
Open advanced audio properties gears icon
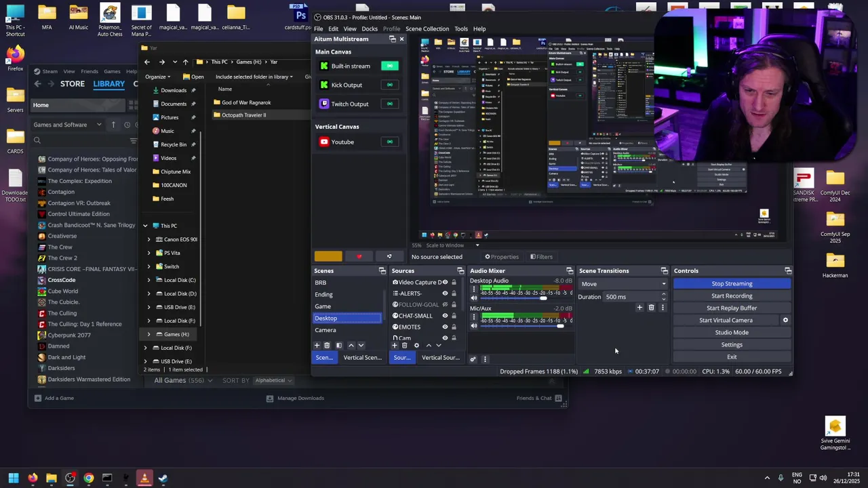tap(473, 359)
